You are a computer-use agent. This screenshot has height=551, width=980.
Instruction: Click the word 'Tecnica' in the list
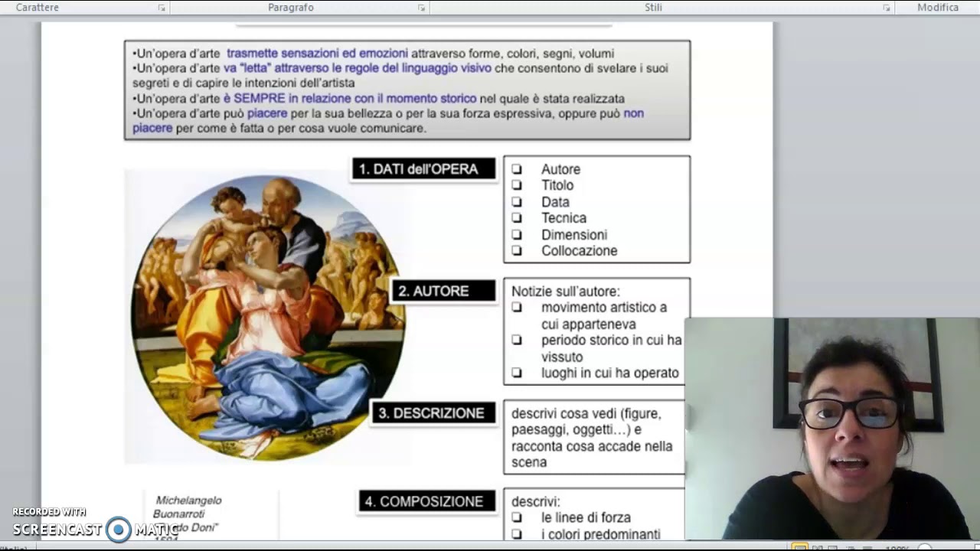click(563, 218)
